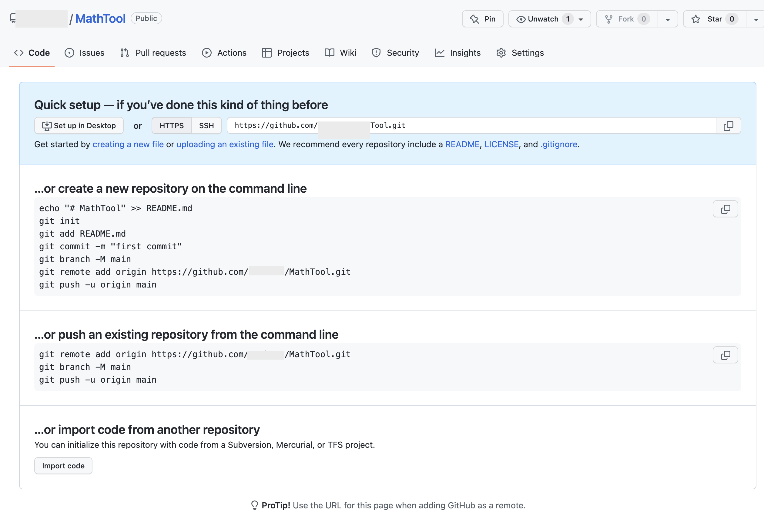Open the uploading an existing file link
Viewport: 764px width, 532px height.
coord(225,144)
